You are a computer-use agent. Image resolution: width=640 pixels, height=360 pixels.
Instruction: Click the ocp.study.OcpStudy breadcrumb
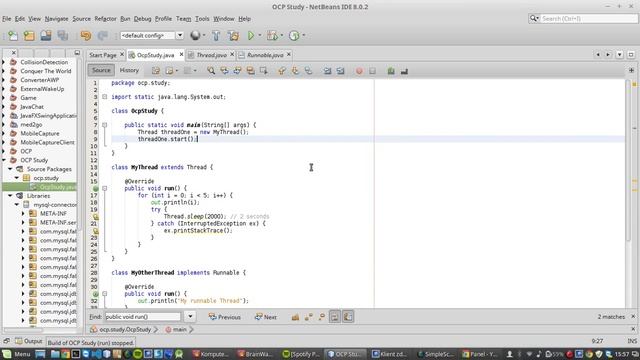pos(125,329)
